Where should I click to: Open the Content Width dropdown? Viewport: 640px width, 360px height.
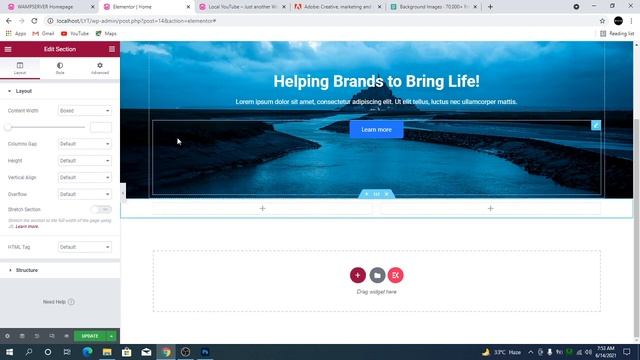point(84,111)
